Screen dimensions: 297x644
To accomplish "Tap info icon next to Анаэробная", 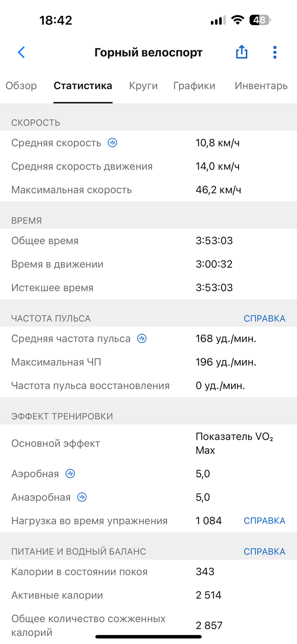I will pos(82,497).
